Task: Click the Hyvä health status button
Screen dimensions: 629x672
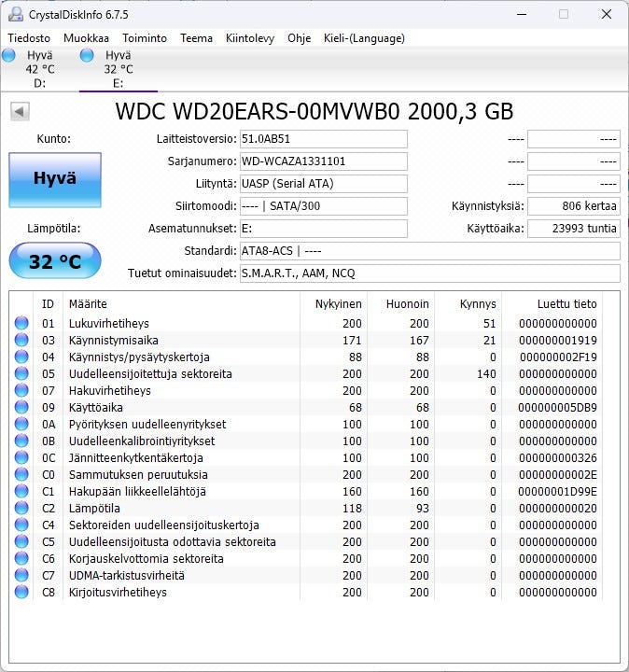Action: click(x=55, y=180)
